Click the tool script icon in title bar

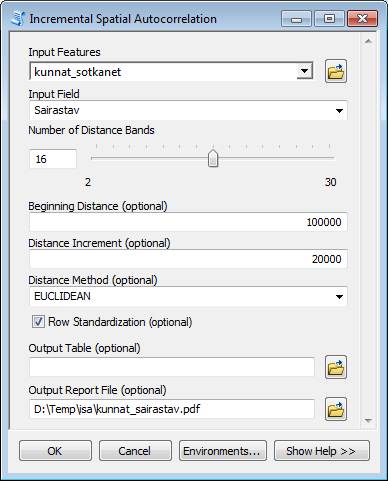(17, 19)
